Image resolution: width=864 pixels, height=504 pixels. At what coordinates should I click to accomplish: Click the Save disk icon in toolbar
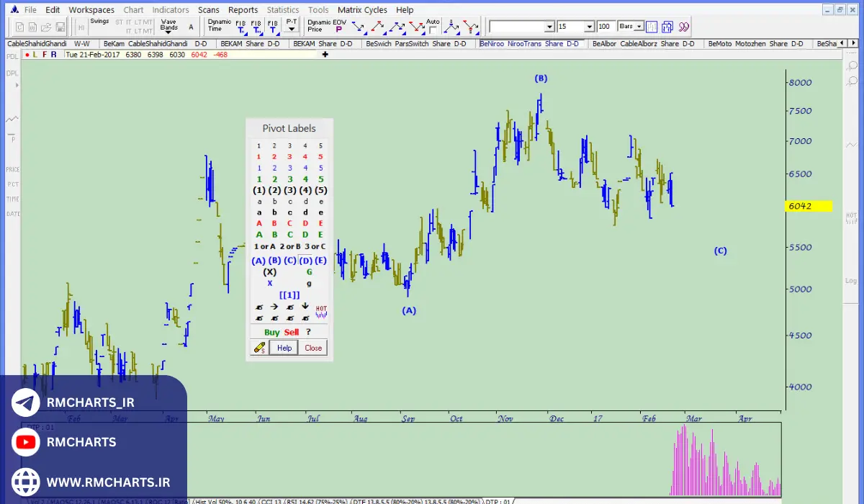click(60, 27)
